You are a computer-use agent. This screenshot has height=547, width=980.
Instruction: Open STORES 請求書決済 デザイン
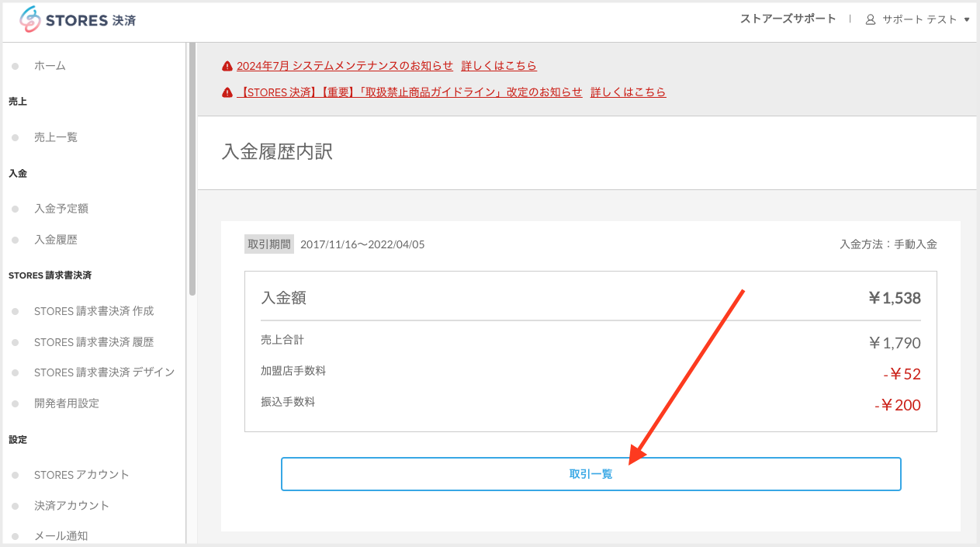[x=104, y=372]
